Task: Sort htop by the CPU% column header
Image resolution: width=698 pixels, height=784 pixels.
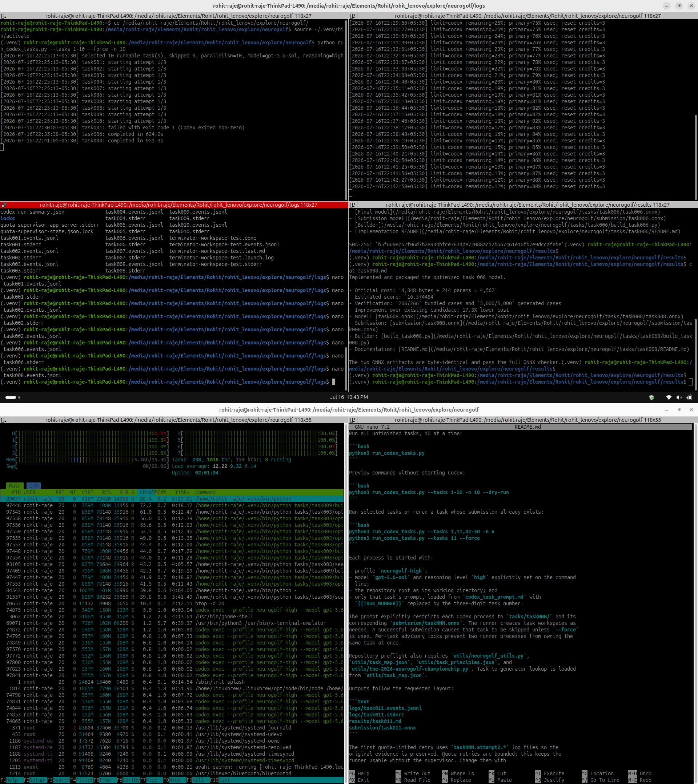Action: point(146,493)
